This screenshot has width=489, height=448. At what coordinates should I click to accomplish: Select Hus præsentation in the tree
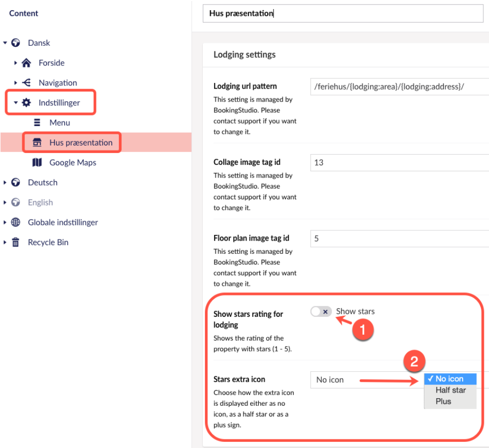pyautogui.click(x=81, y=142)
